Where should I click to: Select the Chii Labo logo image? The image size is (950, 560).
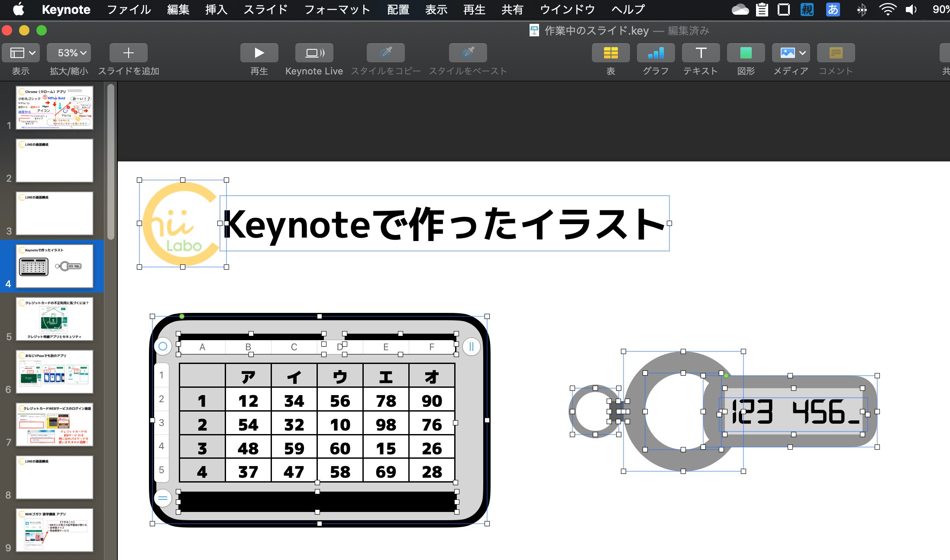click(x=183, y=223)
